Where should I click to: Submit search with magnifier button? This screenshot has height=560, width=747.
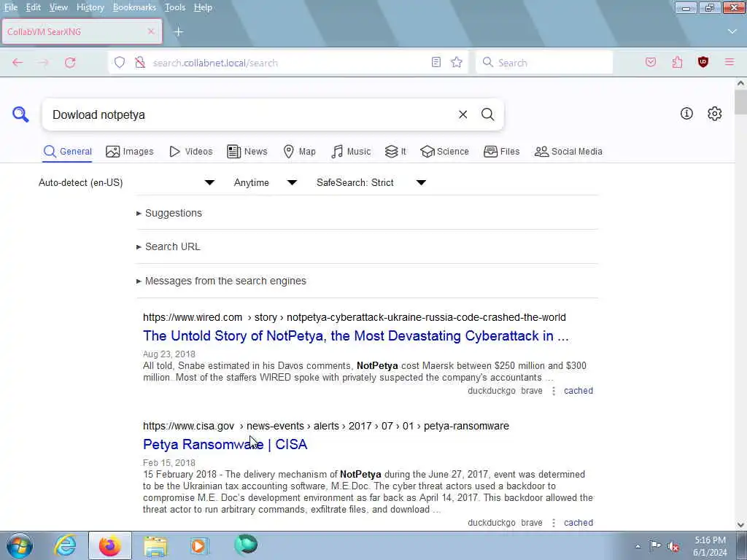(487, 114)
